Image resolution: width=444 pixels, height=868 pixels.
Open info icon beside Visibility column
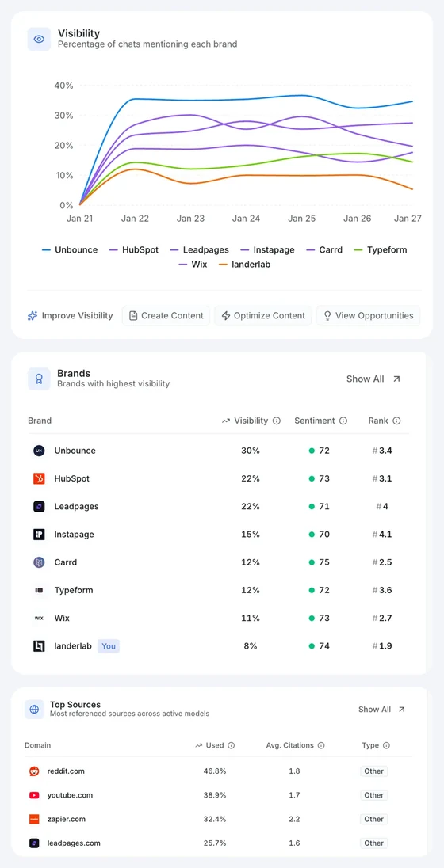277,421
